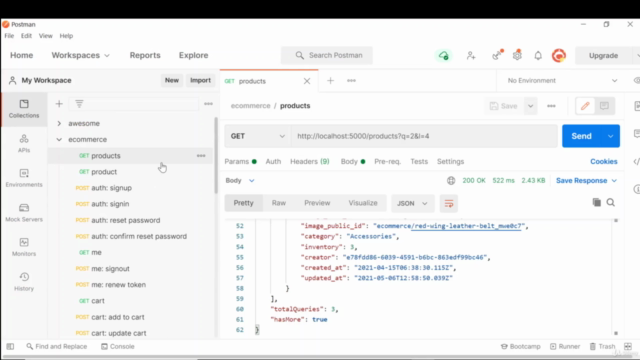
Task: Open the APIs sidebar panel
Action: (x=24, y=144)
